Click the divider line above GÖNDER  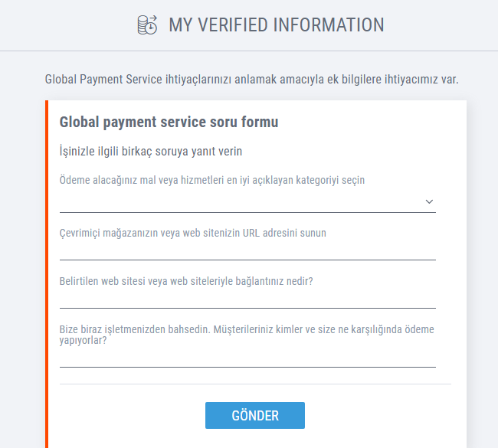click(x=255, y=384)
